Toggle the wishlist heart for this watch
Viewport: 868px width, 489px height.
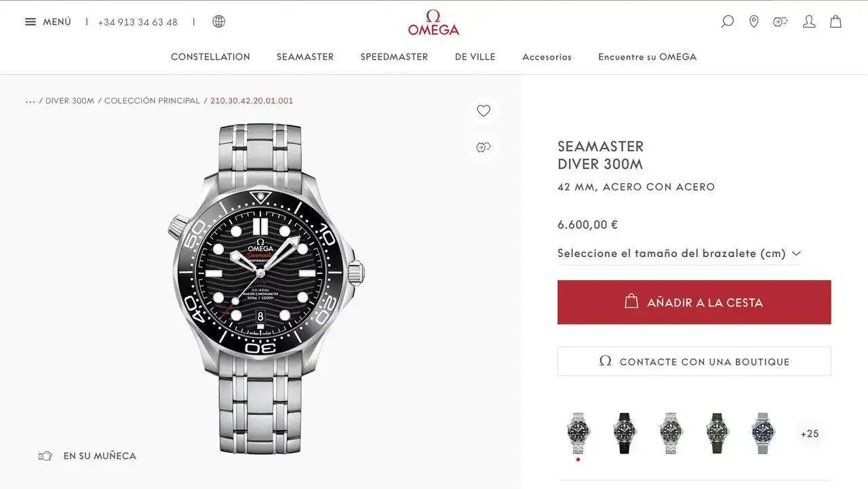(484, 111)
